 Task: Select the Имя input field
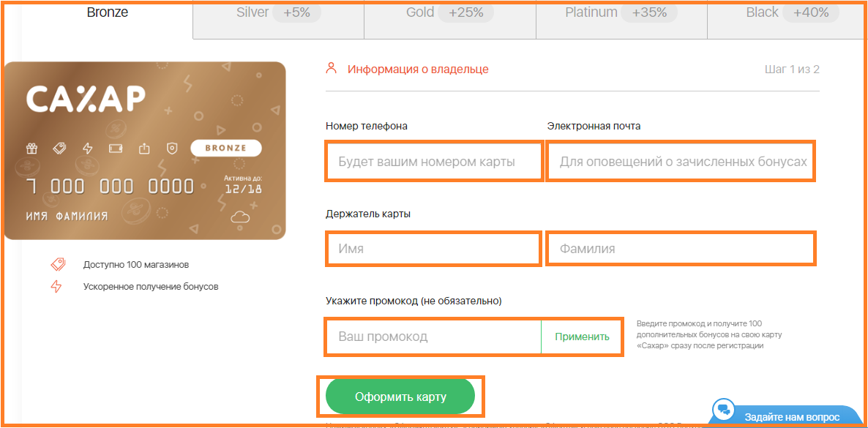pos(433,249)
